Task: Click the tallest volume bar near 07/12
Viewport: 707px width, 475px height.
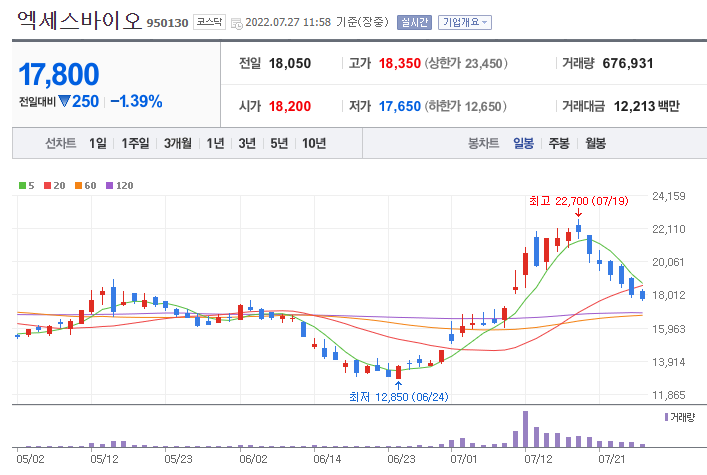Action: pyautogui.click(x=525, y=429)
